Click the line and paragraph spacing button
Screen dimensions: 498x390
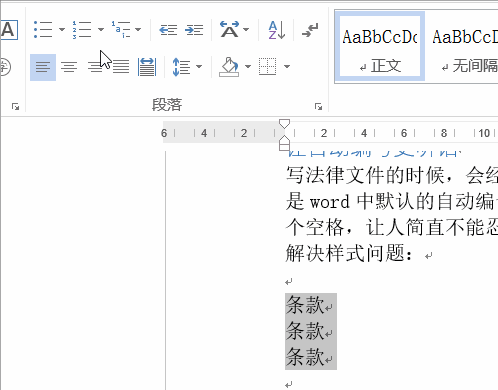click(x=181, y=67)
